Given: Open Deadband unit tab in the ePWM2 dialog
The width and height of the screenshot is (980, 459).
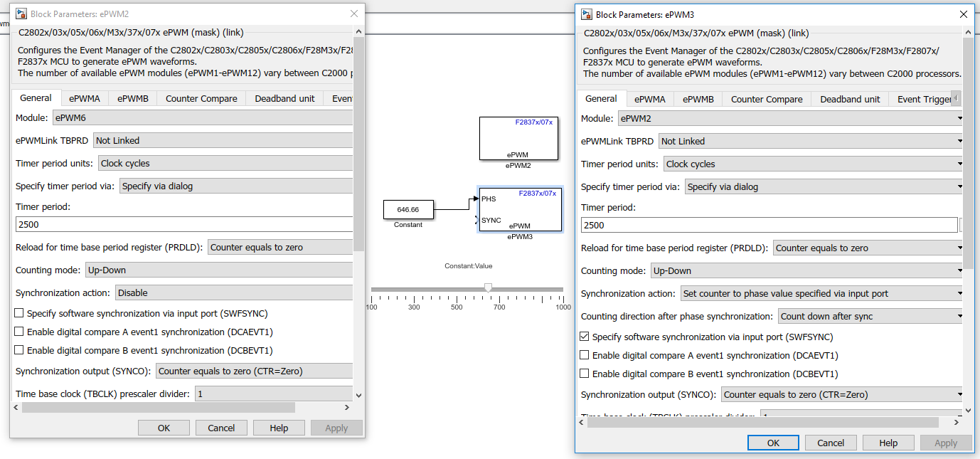Looking at the screenshot, I should point(284,98).
